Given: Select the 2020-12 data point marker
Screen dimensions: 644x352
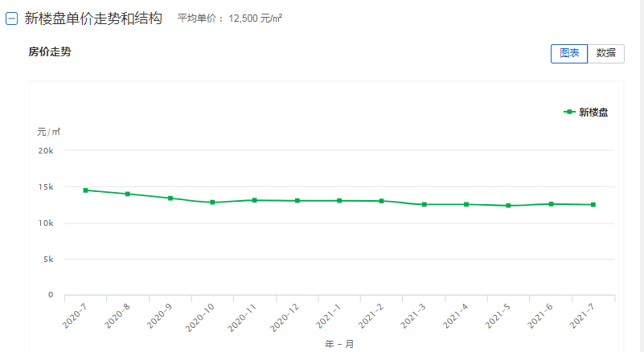Looking at the screenshot, I should [x=297, y=201].
